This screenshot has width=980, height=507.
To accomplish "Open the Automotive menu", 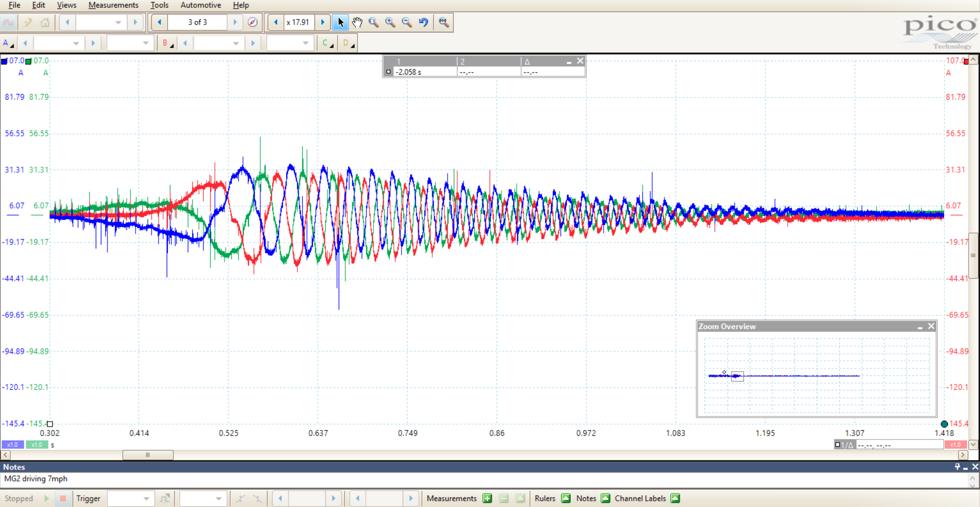I will coord(201,5).
